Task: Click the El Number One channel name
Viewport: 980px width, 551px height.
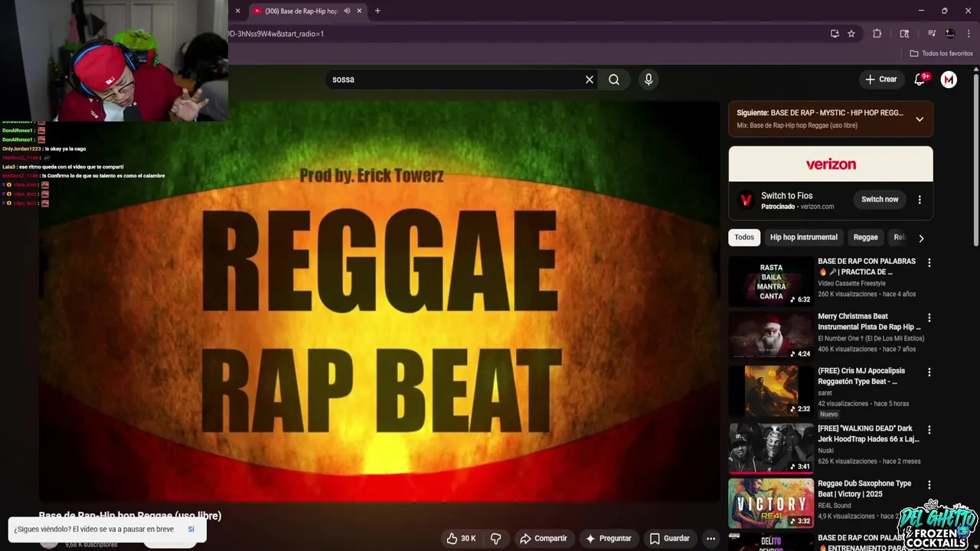Action: pyautogui.click(x=871, y=338)
